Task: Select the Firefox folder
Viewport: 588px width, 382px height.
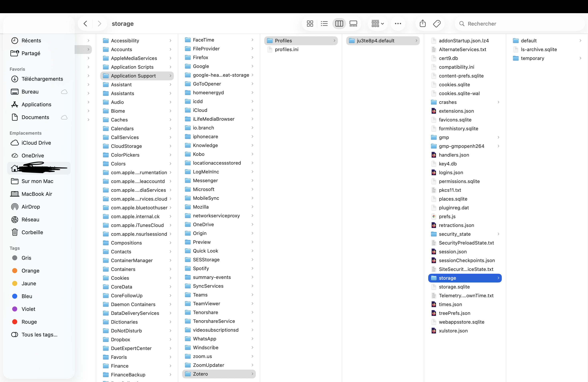Action: pyautogui.click(x=200, y=58)
